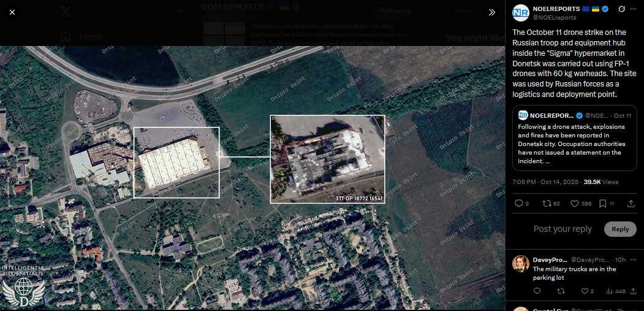This screenshot has height=311, width=644.
Task: Click the back arrow in background header
Action: 181,11
